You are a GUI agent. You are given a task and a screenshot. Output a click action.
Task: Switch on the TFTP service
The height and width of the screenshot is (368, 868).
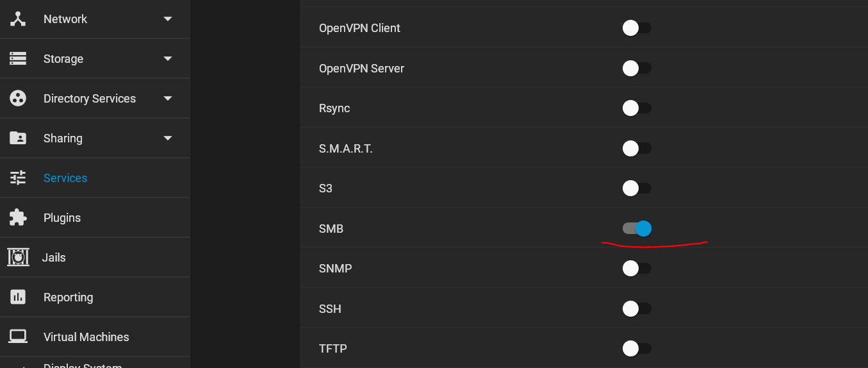tap(637, 348)
